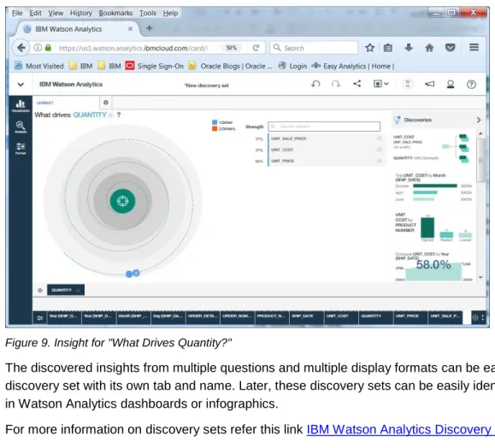The image size is (495, 448).
Task: Open the Bookmarks menu
Action: click(115, 13)
